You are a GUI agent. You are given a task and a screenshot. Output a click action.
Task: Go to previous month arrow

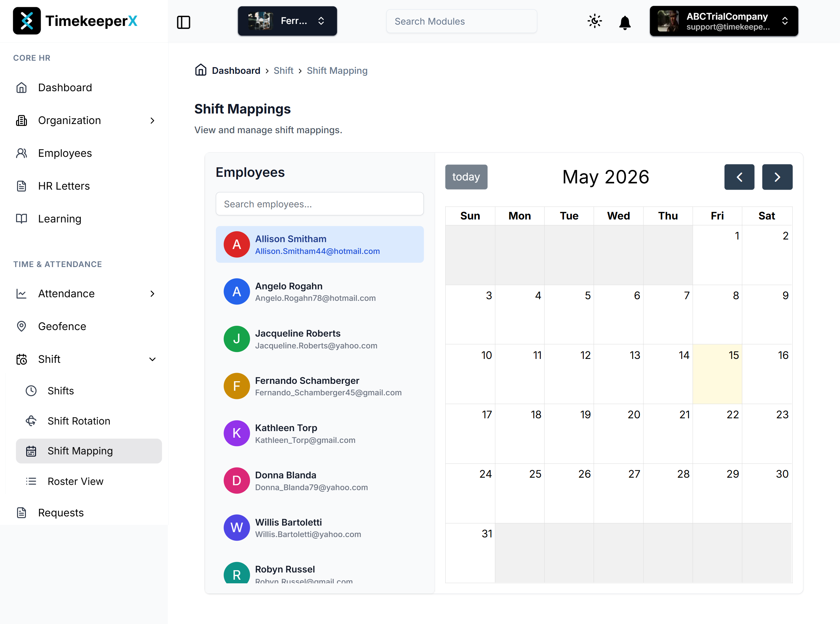coord(739,177)
